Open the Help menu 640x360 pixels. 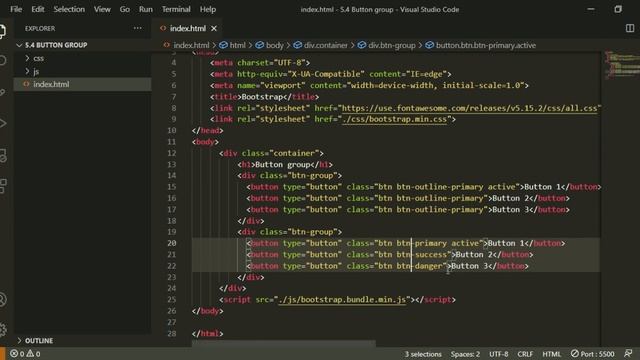(x=208, y=9)
